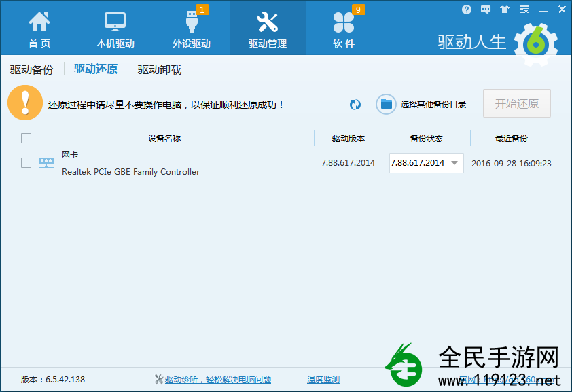Viewport: 572px width, 392px height.
Task: Open the 温度监测 temperature monitor link
Action: coord(323,379)
